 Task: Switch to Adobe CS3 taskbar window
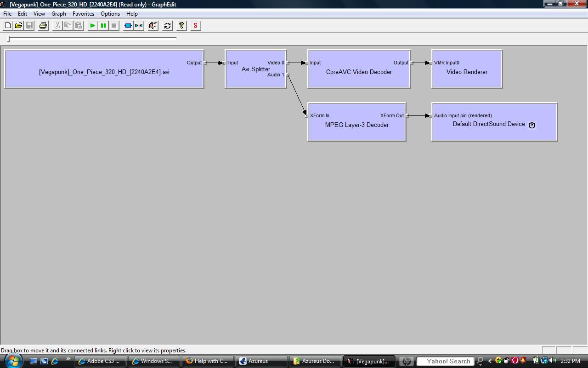(x=101, y=361)
